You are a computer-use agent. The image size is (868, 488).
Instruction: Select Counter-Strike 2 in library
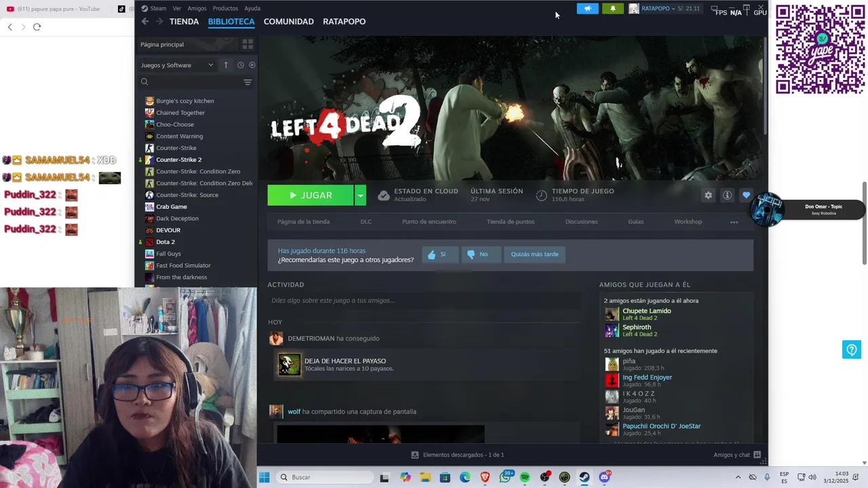178,160
